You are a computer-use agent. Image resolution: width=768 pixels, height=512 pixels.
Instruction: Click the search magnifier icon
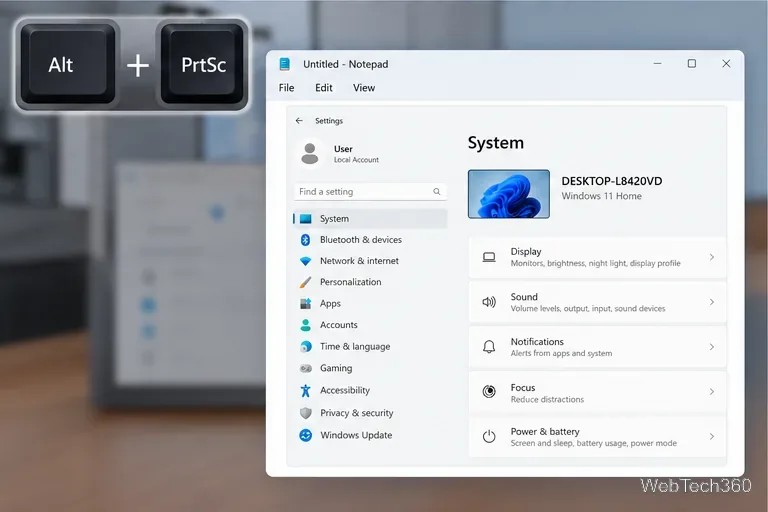[436, 192]
